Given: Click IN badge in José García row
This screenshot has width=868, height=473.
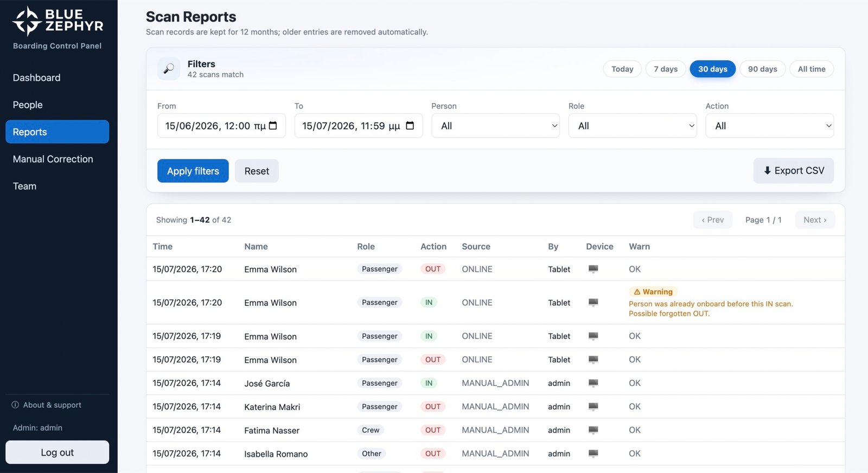Looking at the screenshot, I should (429, 383).
